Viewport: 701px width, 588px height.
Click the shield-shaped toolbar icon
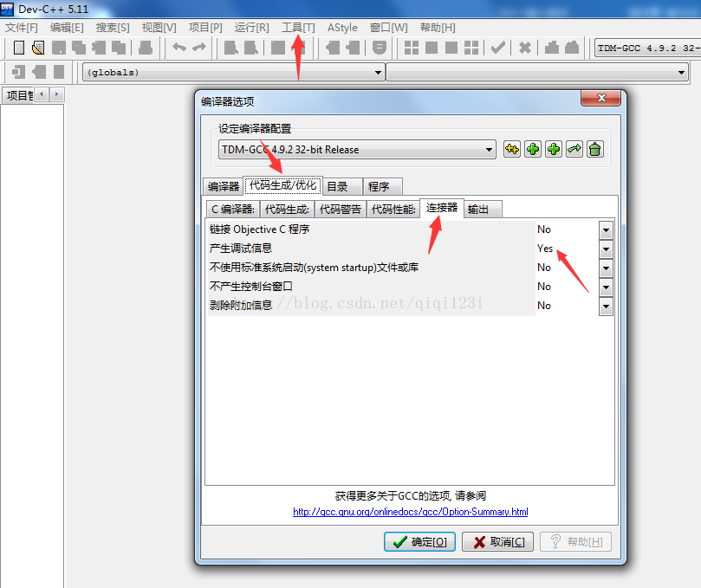coord(380,48)
